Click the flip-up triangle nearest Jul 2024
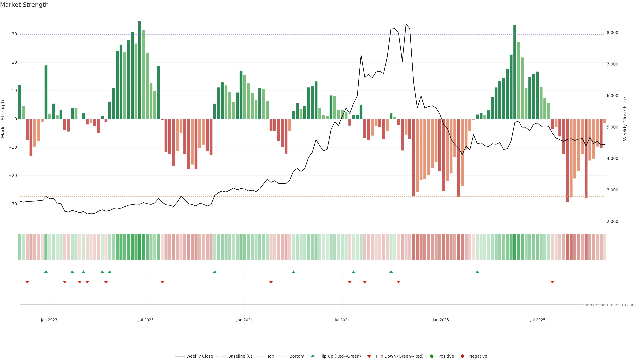This screenshot has height=362, width=644. coord(354,272)
